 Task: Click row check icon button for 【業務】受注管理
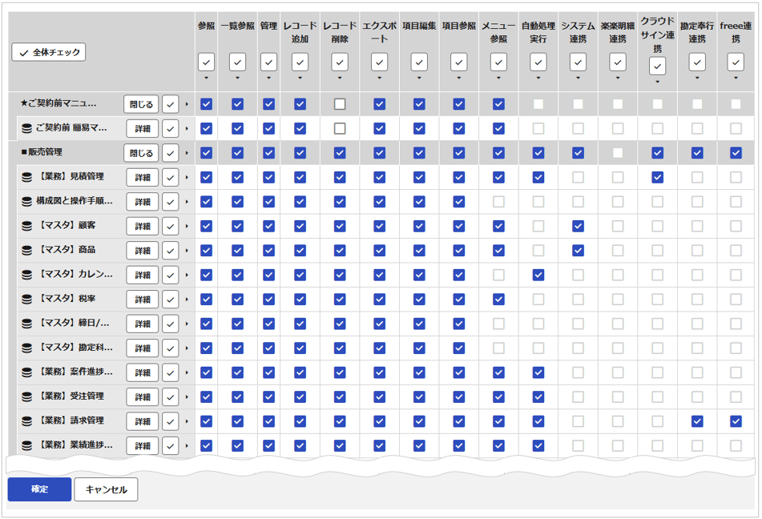[170, 397]
